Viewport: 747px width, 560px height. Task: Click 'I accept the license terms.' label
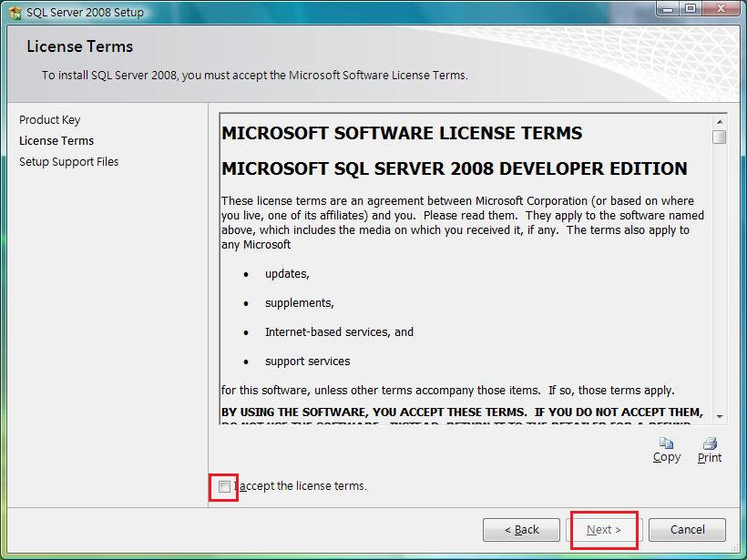300,485
